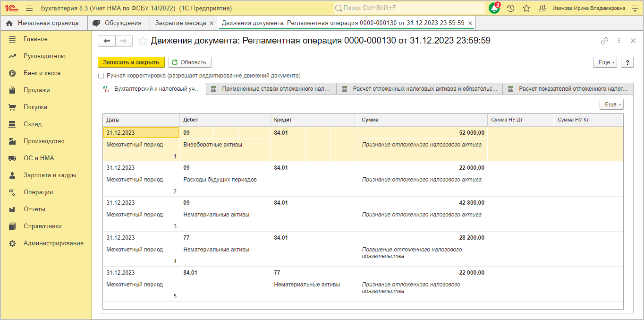Image resolution: width=644 pixels, height=320 pixels.
Task: Open the window settings menu at top right
Action: click(634, 8)
